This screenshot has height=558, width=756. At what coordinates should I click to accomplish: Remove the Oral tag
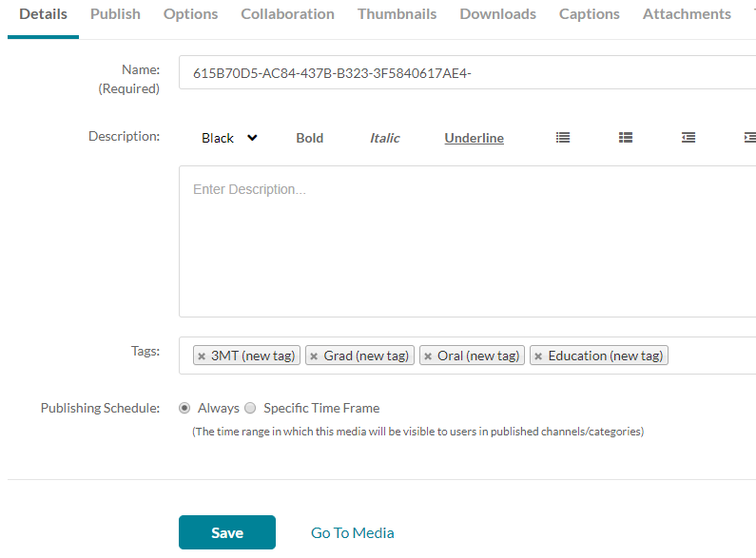coord(428,356)
